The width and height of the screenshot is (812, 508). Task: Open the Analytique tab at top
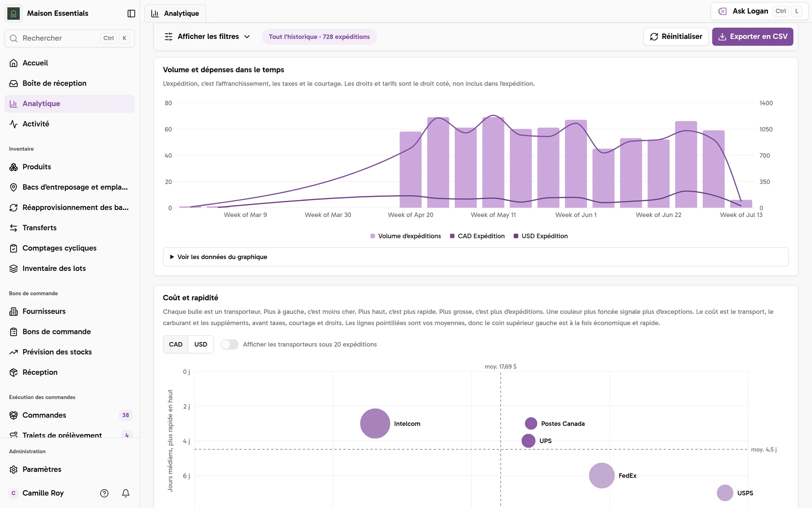(175, 14)
